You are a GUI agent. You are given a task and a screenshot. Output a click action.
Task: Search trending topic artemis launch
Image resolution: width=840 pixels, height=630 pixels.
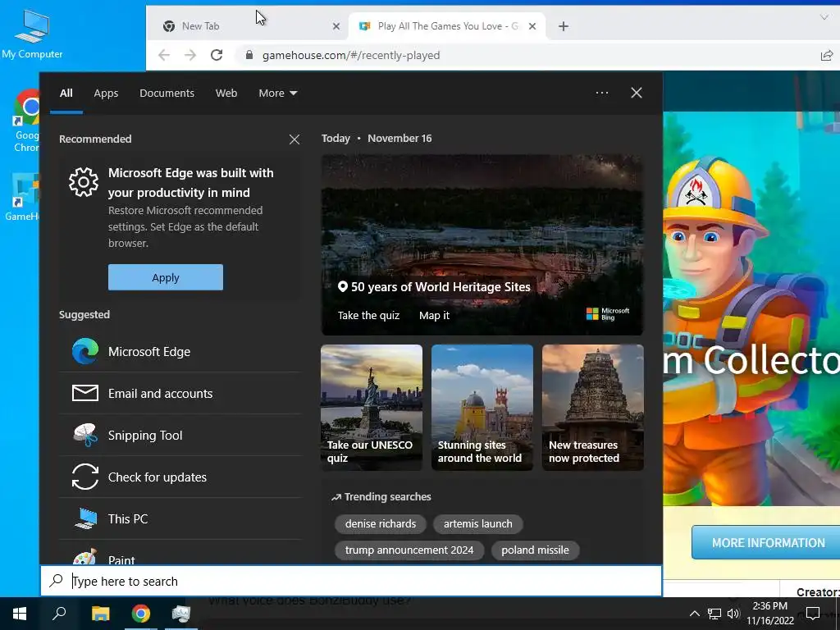click(478, 523)
